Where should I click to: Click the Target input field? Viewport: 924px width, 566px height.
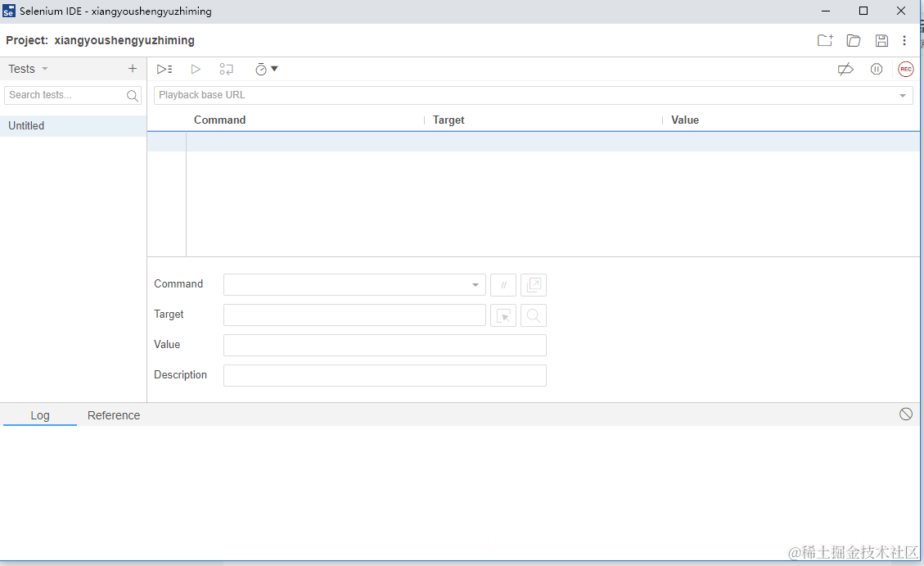[354, 315]
